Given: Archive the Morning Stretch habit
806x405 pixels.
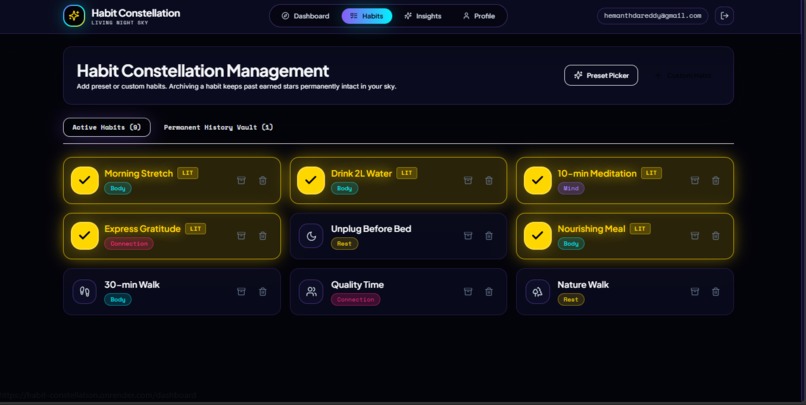Looking at the screenshot, I should click(241, 180).
